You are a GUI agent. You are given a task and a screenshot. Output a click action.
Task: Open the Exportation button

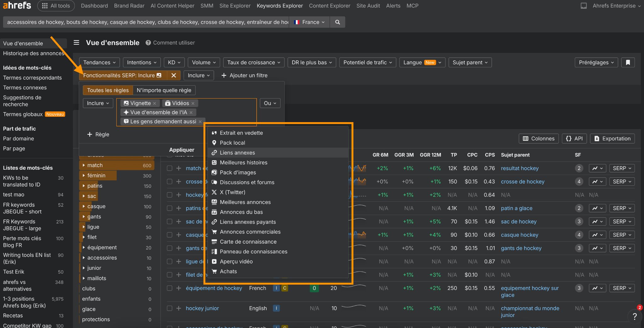click(x=612, y=139)
